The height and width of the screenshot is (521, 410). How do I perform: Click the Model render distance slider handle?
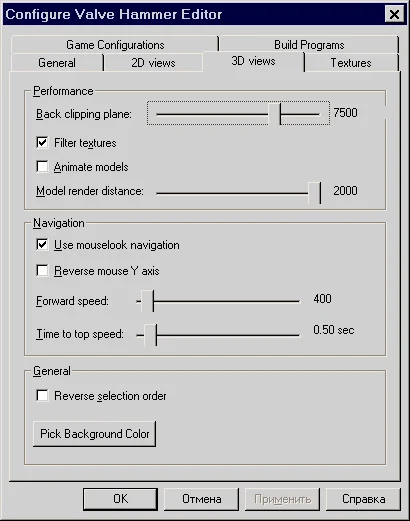pyautogui.click(x=315, y=193)
